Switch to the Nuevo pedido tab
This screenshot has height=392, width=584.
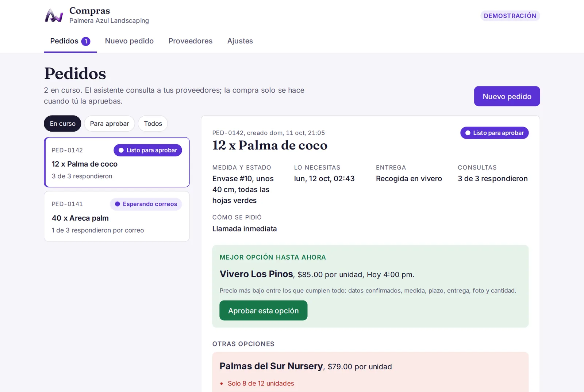(129, 41)
